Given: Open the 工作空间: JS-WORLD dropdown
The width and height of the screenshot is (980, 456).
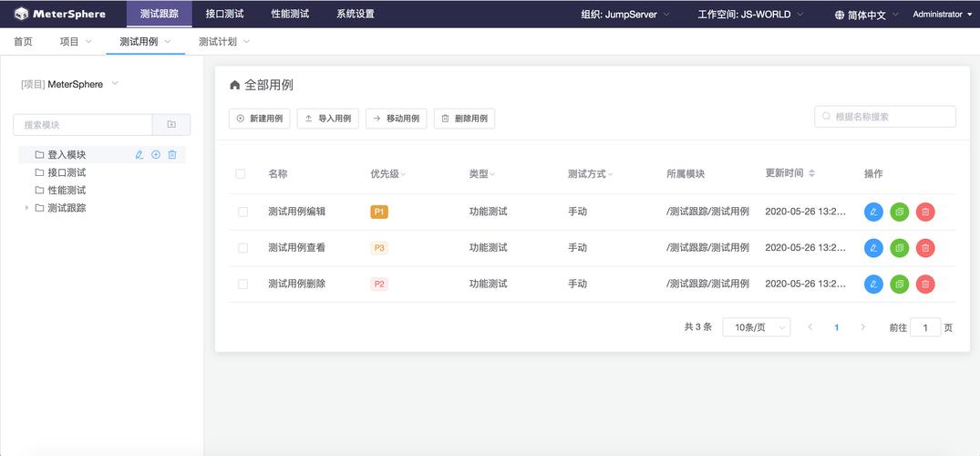Looking at the screenshot, I should (750, 15).
